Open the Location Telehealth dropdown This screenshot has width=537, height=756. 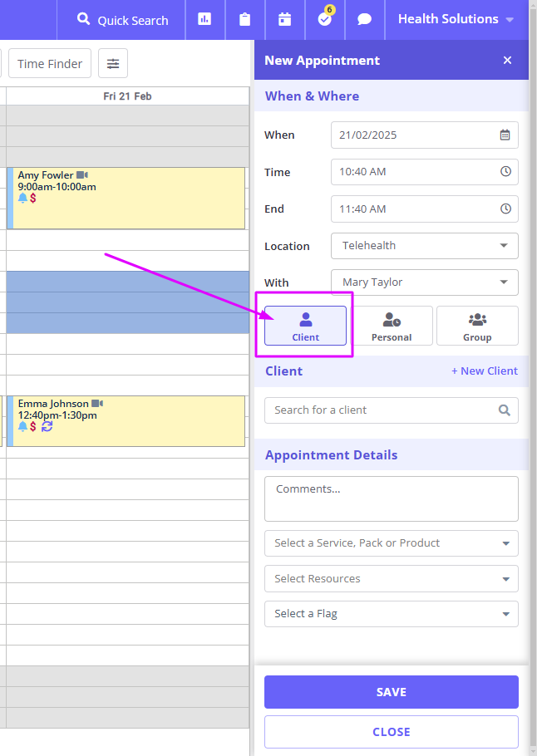(x=424, y=246)
